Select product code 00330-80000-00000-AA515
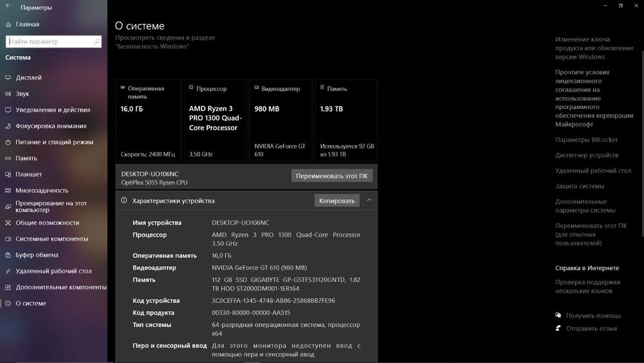Image resolution: width=644 pixels, height=363 pixels. coord(251,313)
